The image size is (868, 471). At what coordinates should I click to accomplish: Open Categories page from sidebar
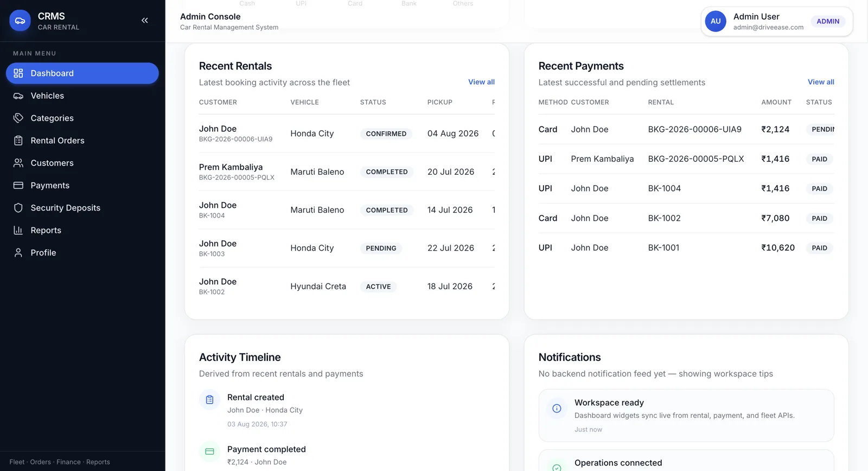click(82, 118)
